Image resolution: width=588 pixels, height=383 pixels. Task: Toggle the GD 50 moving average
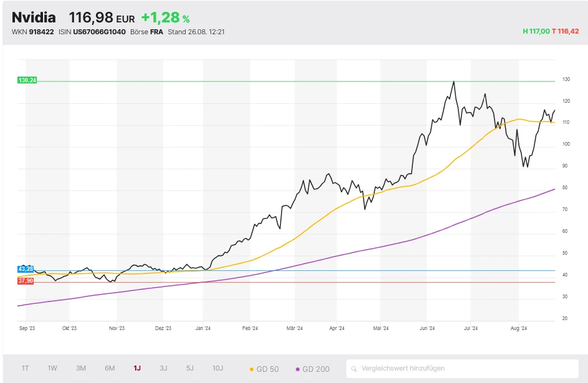pos(267,369)
